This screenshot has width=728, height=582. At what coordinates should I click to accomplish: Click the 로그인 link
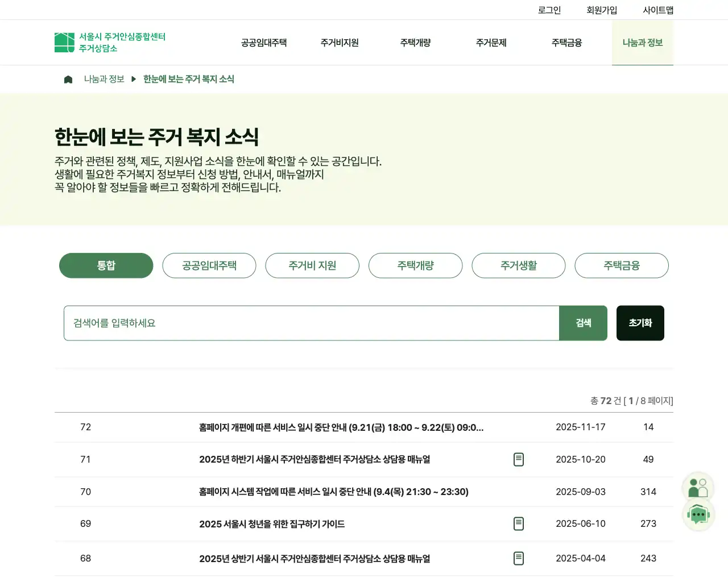(549, 10)
